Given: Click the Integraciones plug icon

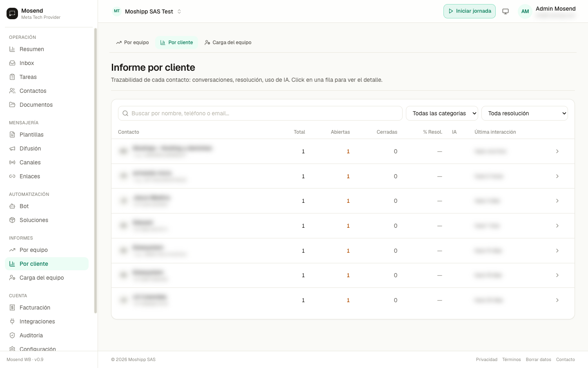Looking at the screenshot, I should point(12,321).
